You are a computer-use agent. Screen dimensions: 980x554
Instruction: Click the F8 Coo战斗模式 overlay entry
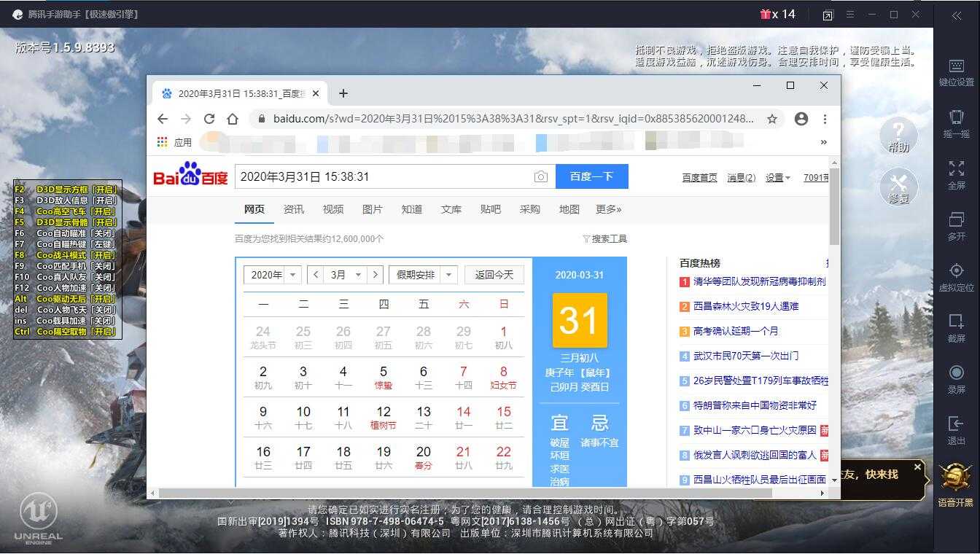(x=66, y=255)
